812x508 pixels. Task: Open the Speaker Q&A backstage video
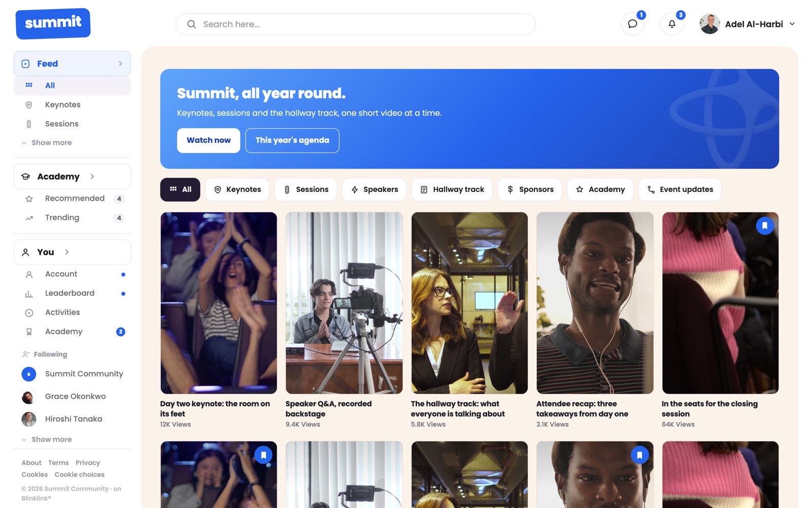[x=344, y=303]
